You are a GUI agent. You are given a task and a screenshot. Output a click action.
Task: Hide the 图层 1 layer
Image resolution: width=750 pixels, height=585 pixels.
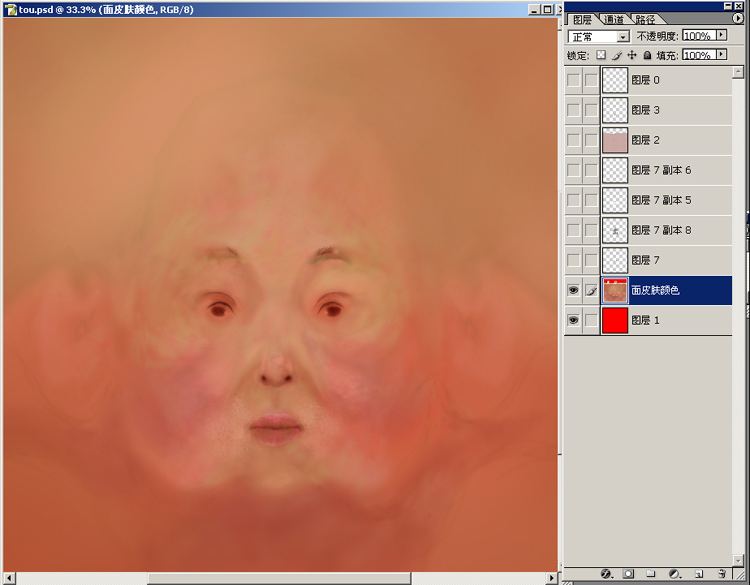(573, 321)
